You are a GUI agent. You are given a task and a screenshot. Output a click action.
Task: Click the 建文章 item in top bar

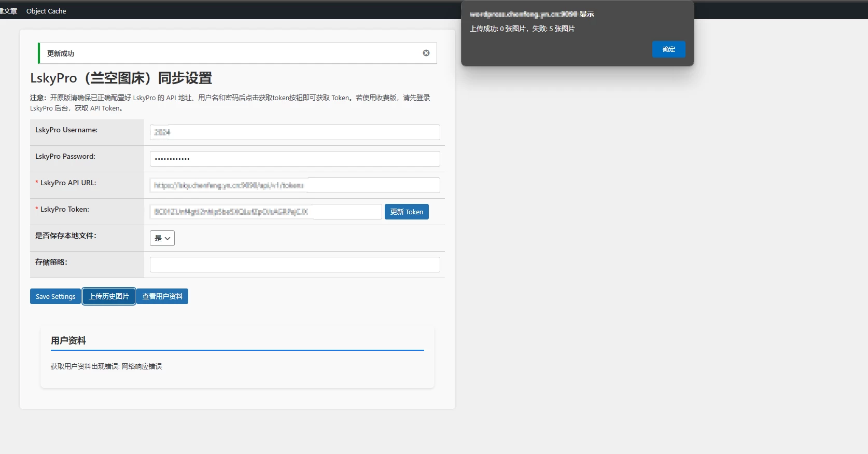coord(8,11)
